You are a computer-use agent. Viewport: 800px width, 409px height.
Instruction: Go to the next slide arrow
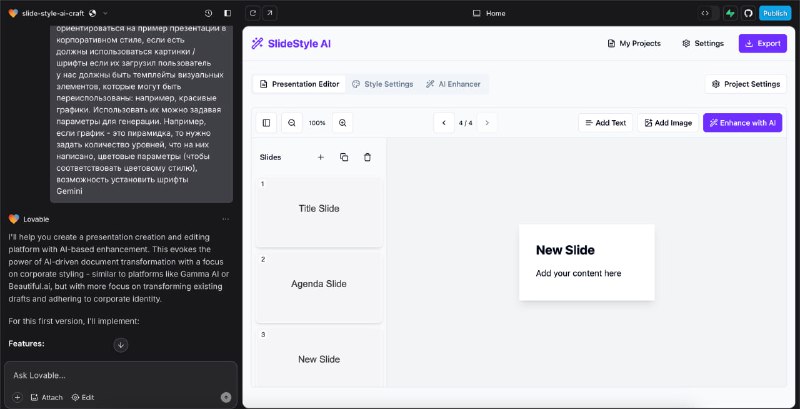pos(487,123)
